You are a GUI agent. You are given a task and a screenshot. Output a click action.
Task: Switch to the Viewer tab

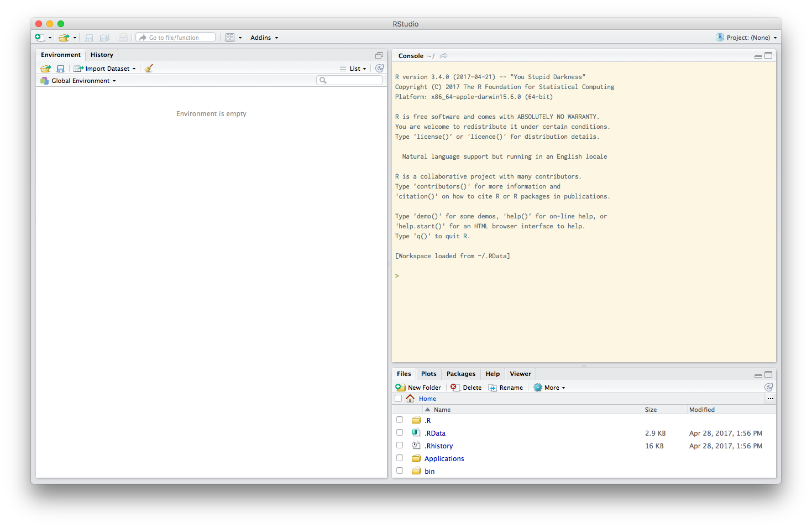pos(520,374)
